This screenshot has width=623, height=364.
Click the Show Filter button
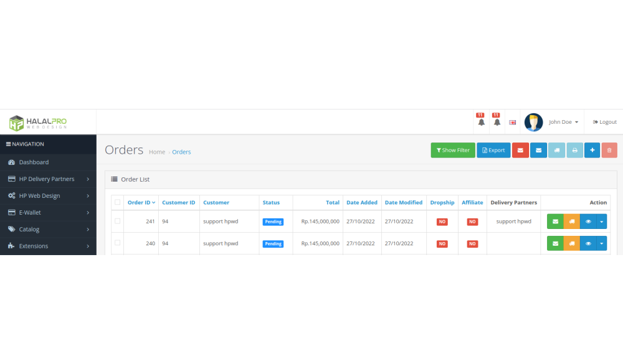click(x=453, y=150)
